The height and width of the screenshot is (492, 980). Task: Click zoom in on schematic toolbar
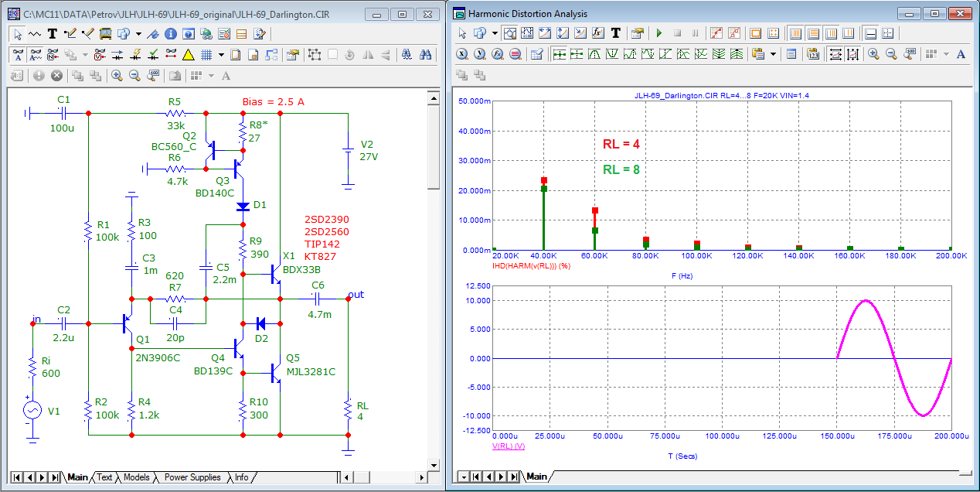[x=117, y=75]
